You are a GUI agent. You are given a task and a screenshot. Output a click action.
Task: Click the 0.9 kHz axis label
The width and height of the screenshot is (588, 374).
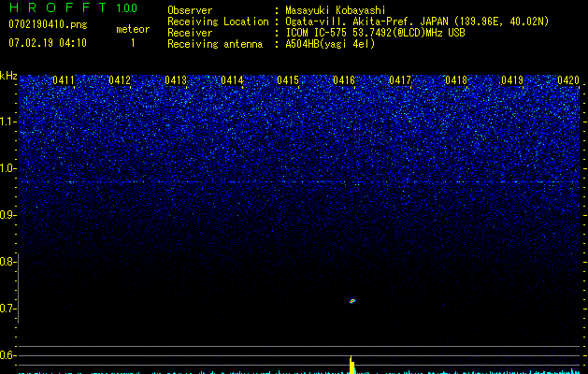point(7,215)
